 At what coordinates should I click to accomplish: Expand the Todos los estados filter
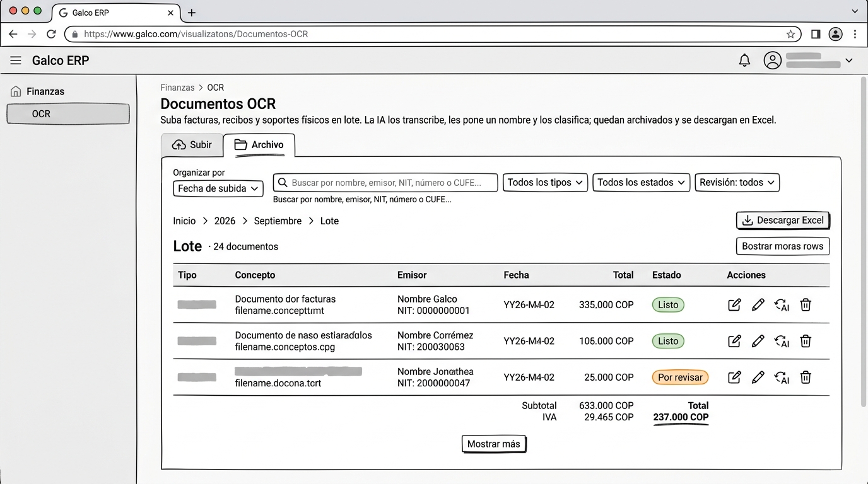click(641, 183)
